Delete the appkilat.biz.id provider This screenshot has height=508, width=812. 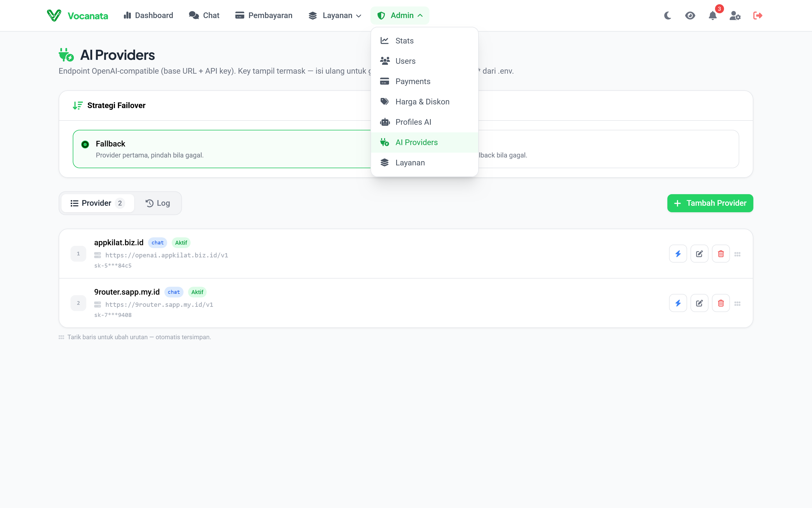pos(721,254)
